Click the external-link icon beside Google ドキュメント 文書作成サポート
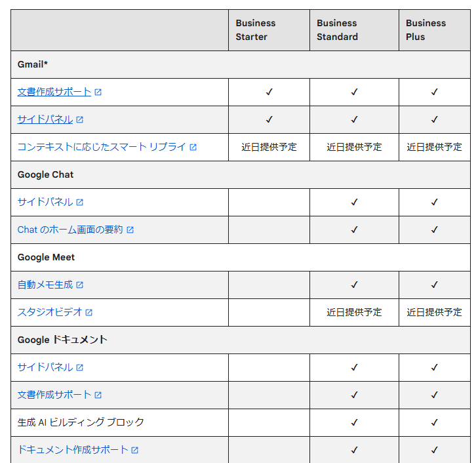The width and height of the screenshot is (476, 463). (98, 395)
